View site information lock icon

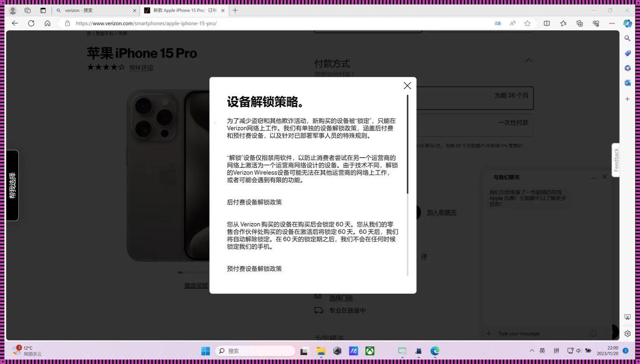tap(67, 23)
